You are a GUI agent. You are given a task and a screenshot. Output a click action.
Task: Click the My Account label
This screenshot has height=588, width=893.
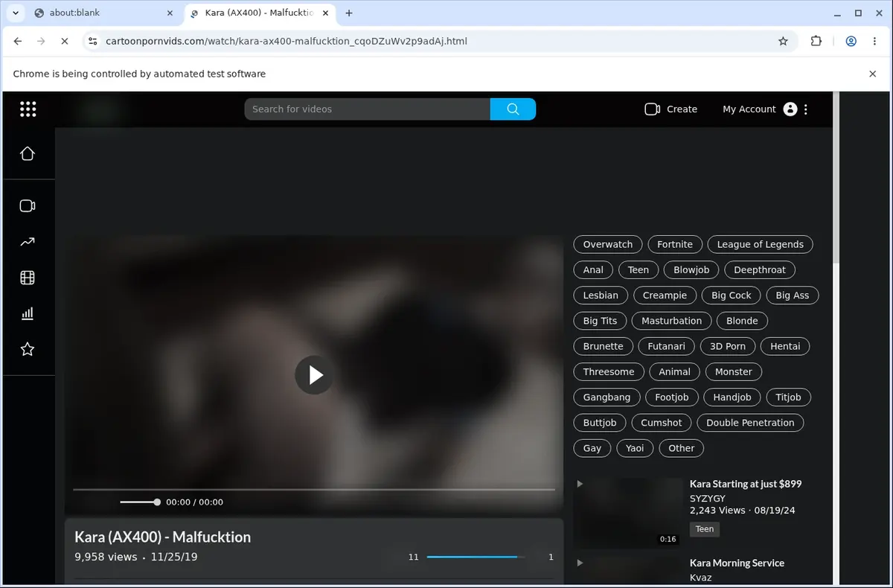(x=749, y=109)
